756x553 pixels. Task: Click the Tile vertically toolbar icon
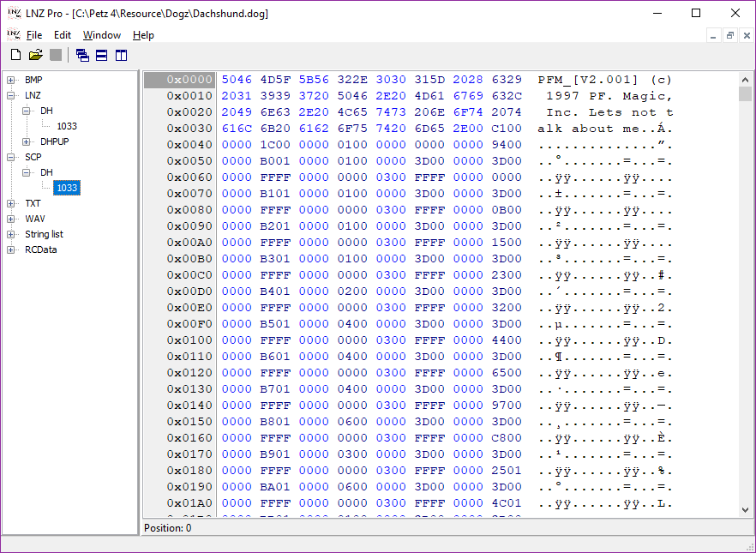click(121, 56)
